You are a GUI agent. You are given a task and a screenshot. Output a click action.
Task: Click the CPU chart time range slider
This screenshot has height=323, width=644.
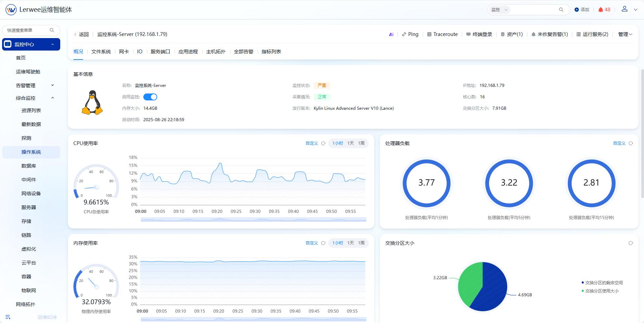pos(253,219)
